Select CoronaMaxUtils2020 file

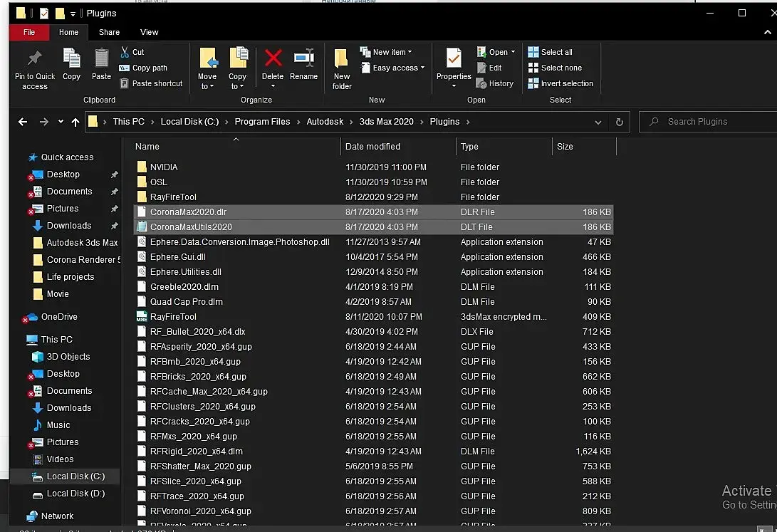(x=374, y=227)
